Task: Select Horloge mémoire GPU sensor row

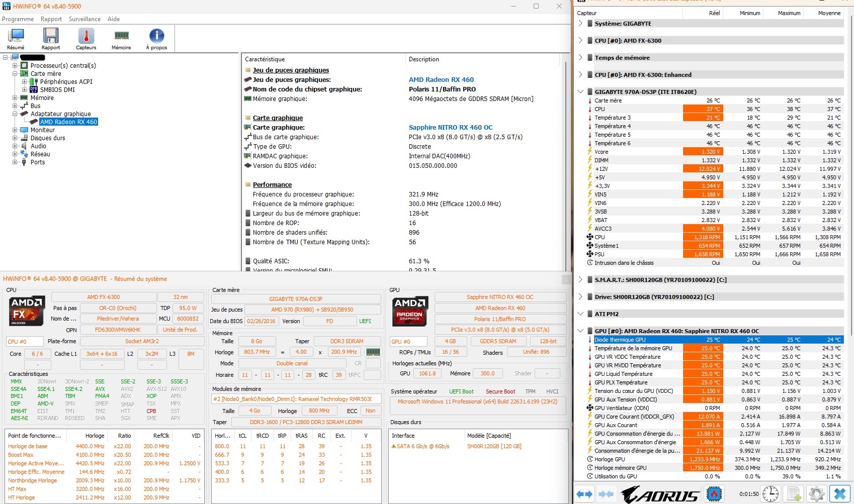Action: pyautogui.click(x=714, y=468)
